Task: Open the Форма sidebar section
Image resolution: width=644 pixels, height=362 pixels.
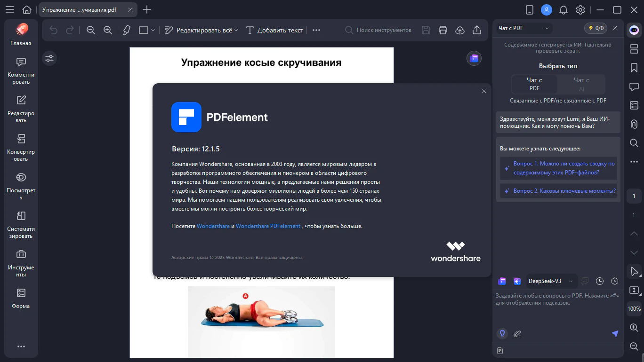Action: [21, 299]
